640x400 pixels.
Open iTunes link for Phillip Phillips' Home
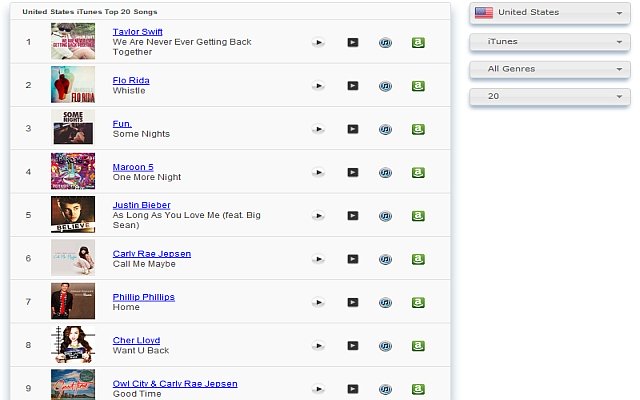click(x=385, y=302)
